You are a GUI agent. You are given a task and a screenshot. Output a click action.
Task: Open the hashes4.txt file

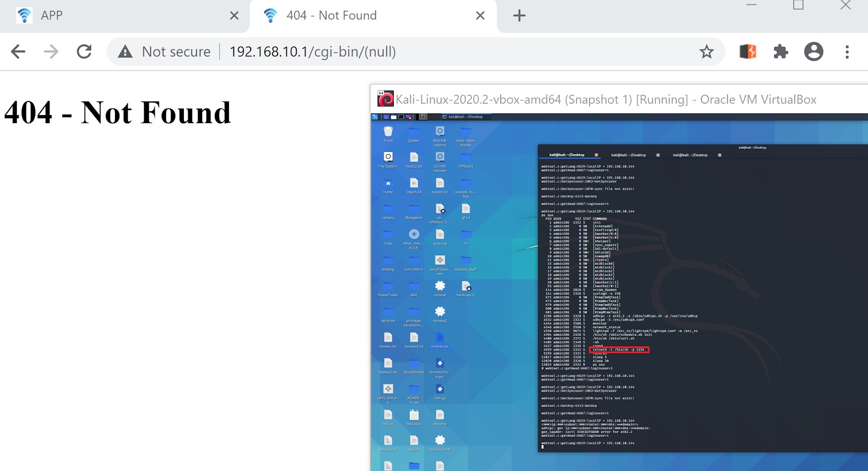pyautogui.click(x=414, y=340)
